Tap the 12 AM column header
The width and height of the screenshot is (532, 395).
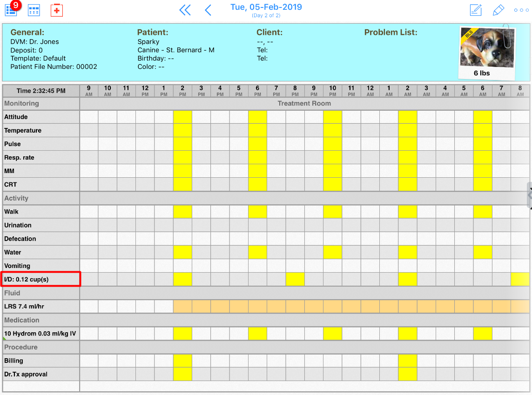tap(370, 91)
